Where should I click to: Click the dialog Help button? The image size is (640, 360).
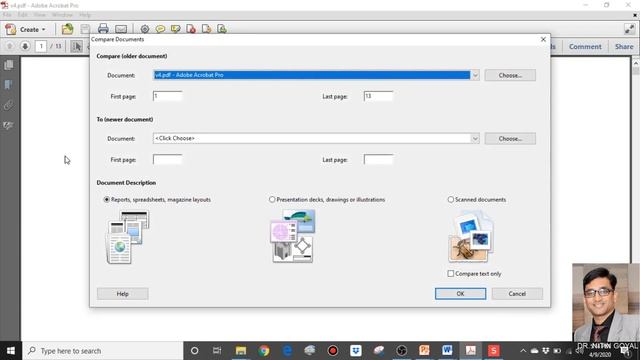pos(122,294)
